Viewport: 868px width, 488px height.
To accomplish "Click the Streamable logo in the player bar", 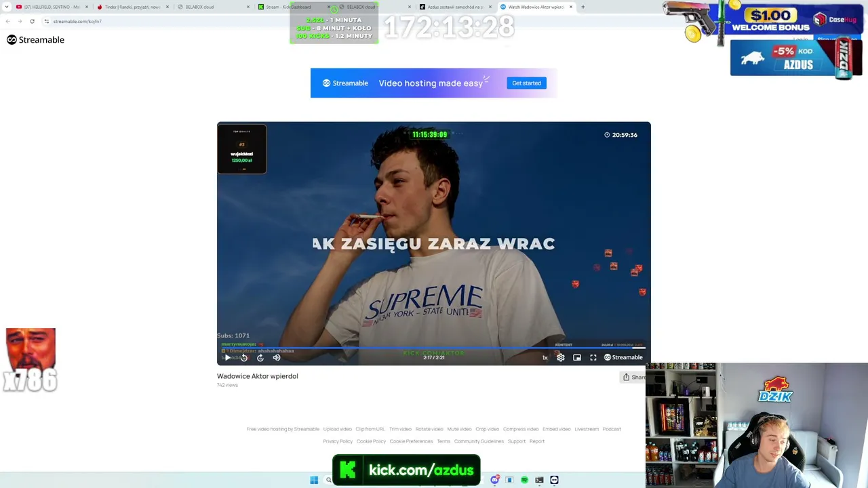I will tap(623, 357).
